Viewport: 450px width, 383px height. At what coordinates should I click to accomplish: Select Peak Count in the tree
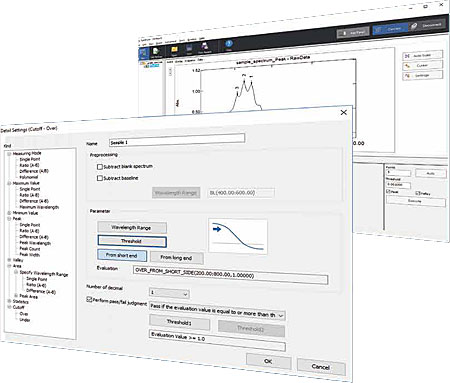click(30, 249)
